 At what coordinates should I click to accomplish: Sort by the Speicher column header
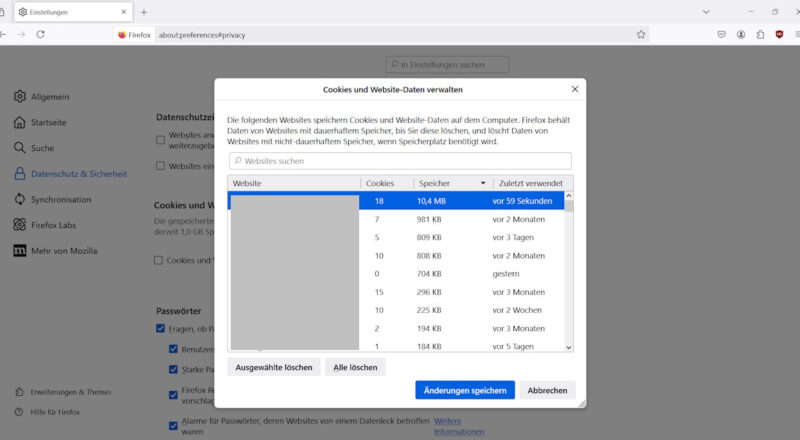(453, 183)
